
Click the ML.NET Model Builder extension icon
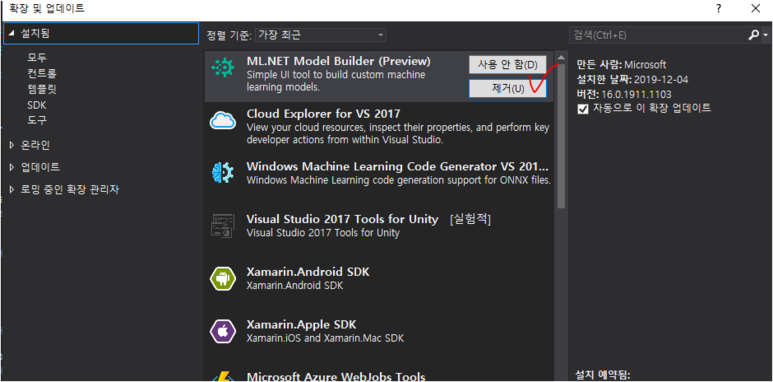[223, 68]
